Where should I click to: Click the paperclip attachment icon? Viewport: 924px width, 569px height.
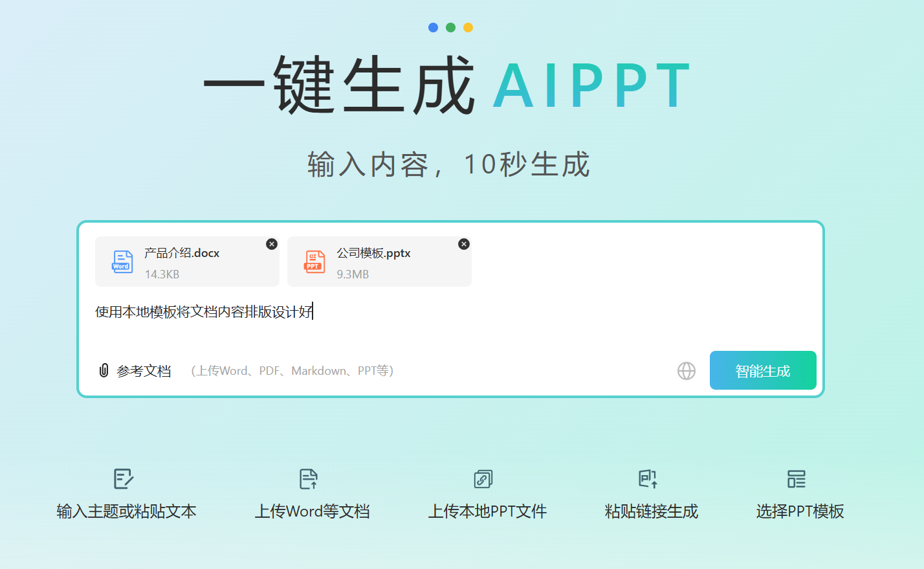104,370
